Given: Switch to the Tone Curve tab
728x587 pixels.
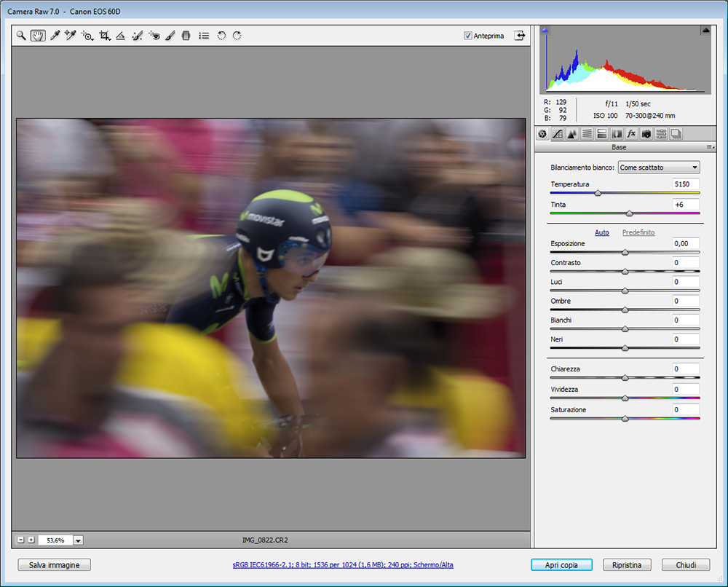Looking at the screenshot, I should (557, 134).
